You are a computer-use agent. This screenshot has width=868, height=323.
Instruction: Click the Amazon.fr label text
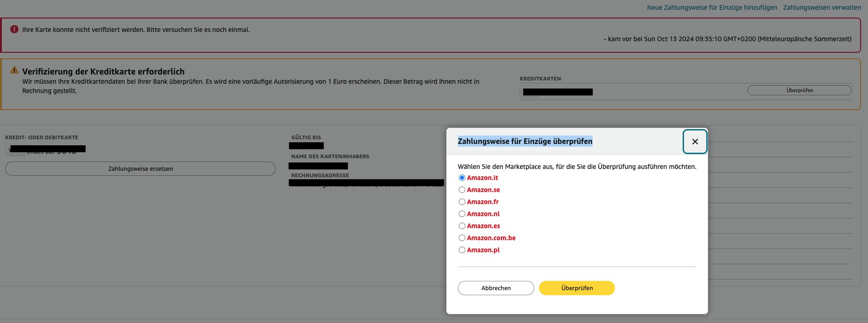click(x=483, y=202)
